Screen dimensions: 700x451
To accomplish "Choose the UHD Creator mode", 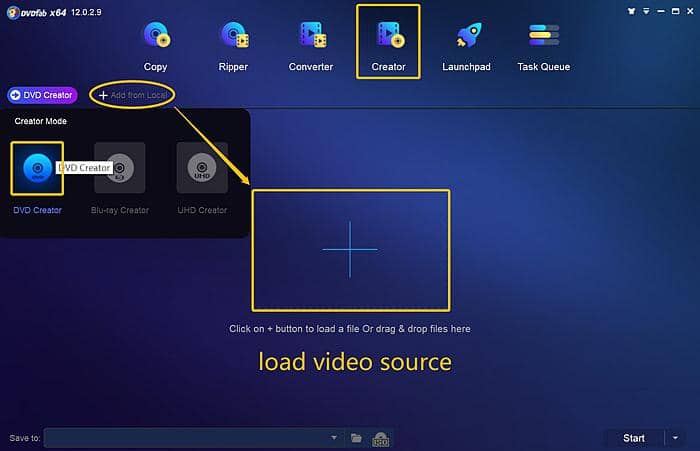I will [202, 168].
